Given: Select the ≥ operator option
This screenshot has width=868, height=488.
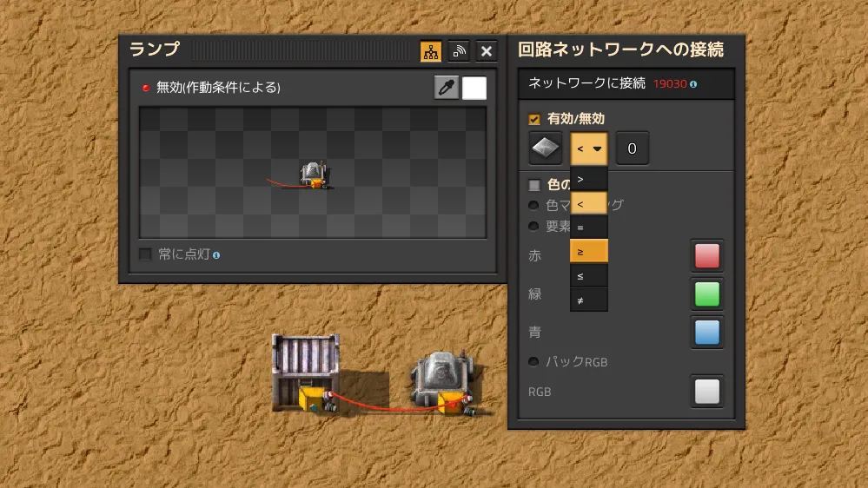Looking at the screenshot, I should point(589,251).
